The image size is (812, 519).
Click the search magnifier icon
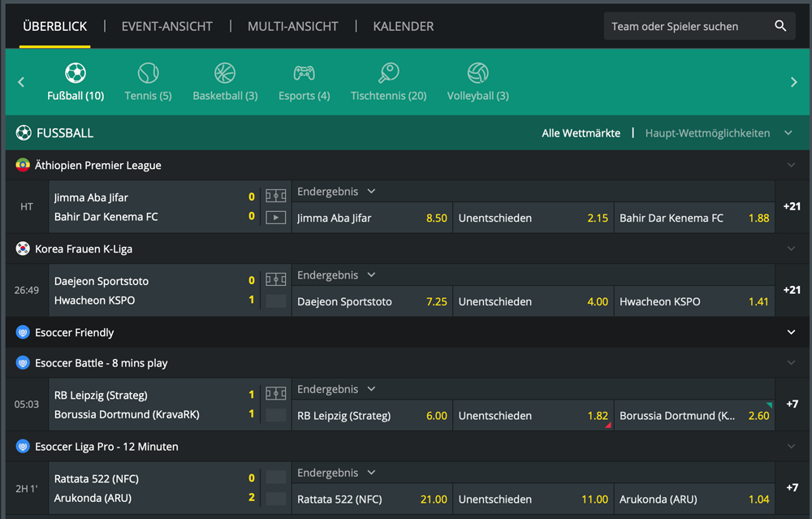780,26
